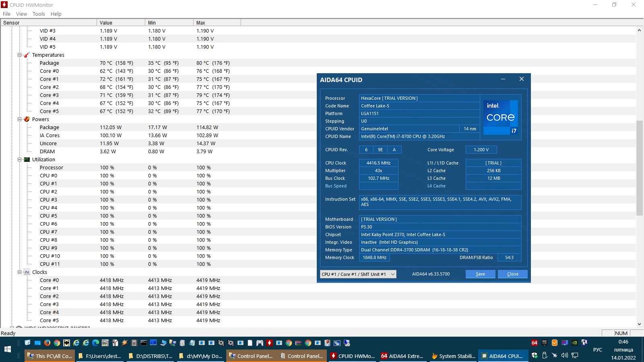This screenshot has height=362, width=644.
Task: Open Calculator from the quick launch bar
Action: [134, 343]
